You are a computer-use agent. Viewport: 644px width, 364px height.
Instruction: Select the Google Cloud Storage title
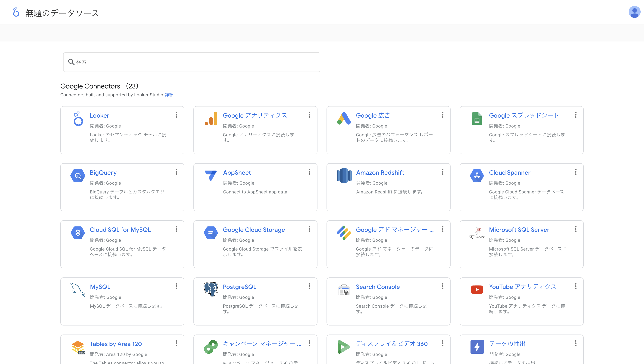(254, 230)
